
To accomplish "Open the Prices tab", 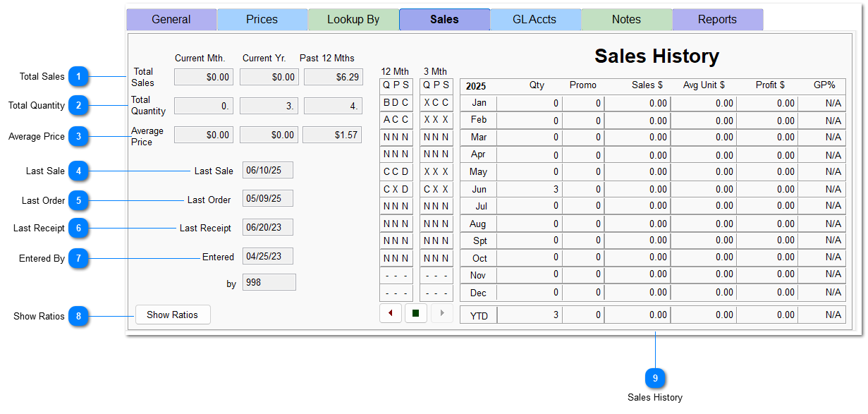I will click(262, 19).
